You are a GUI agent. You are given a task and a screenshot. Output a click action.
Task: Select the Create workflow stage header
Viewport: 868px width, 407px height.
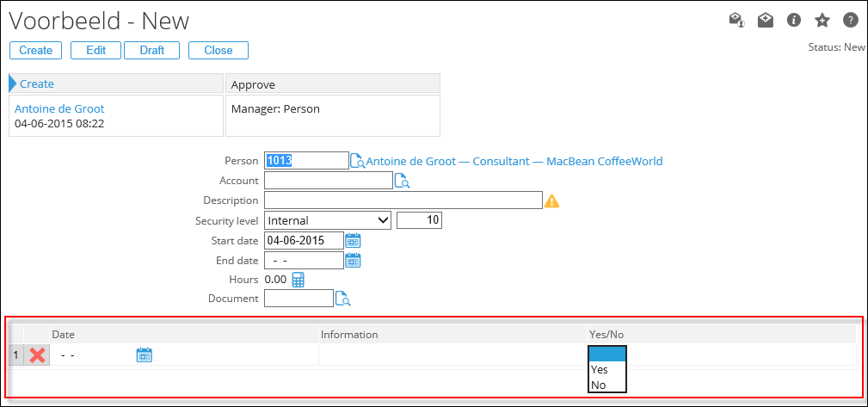116,83
